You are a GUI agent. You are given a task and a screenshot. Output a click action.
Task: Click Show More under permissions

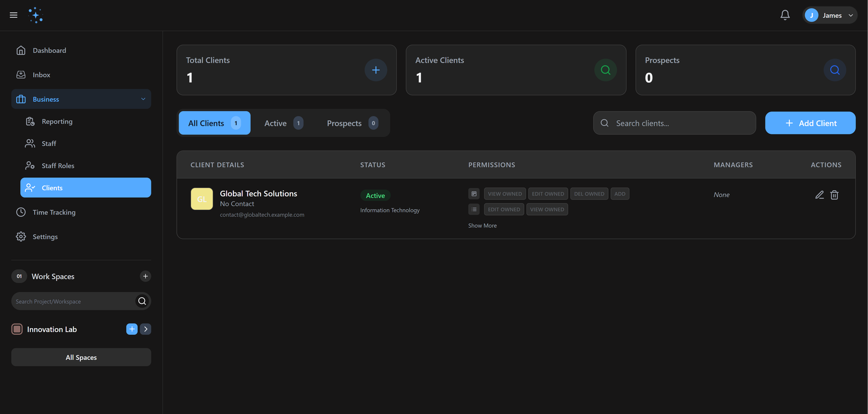pos(482,225)
